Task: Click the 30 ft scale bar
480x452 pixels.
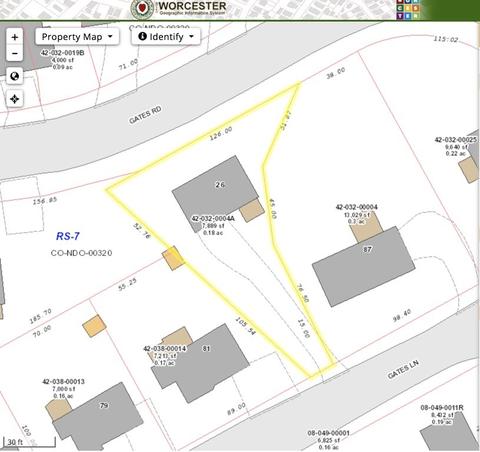Action: click(x=29, y=442)
